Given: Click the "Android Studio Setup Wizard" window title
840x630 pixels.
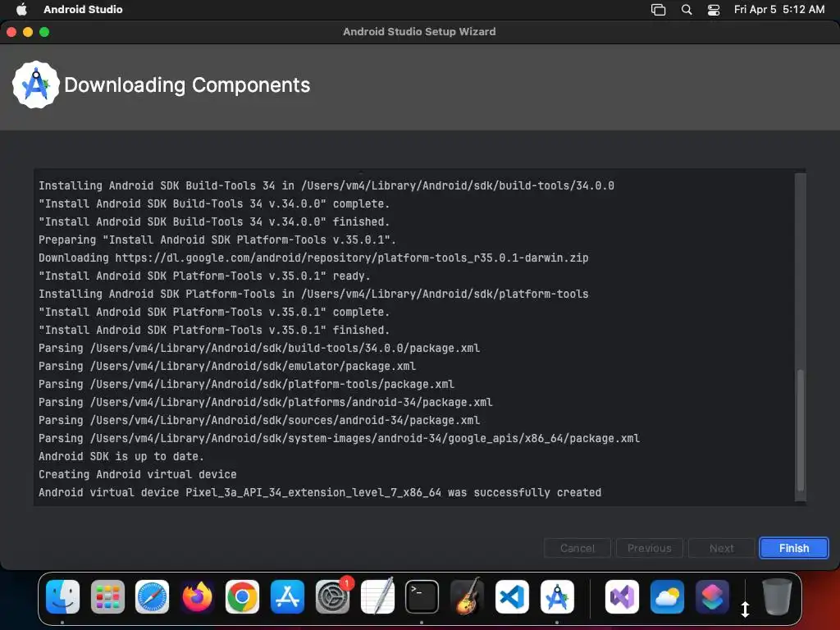Looking at the screenshot, I should [x=419, y=32].
